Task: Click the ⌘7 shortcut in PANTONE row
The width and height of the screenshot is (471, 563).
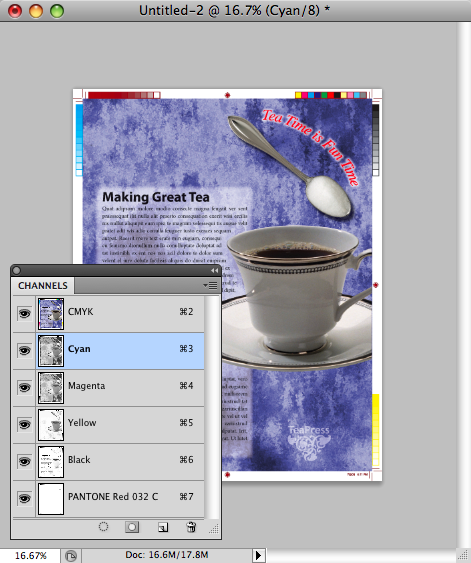Action: (x=186, y=497)
